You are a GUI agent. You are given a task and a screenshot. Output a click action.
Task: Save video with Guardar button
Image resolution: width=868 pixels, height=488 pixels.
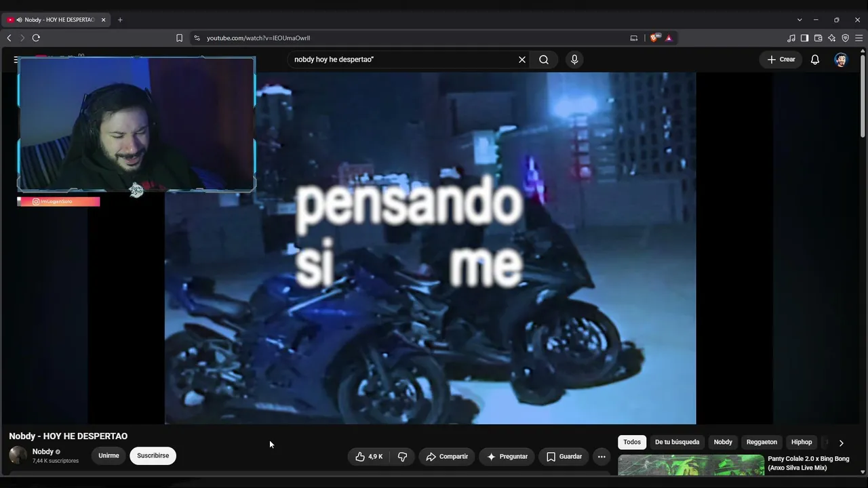(x=564, y=457)
